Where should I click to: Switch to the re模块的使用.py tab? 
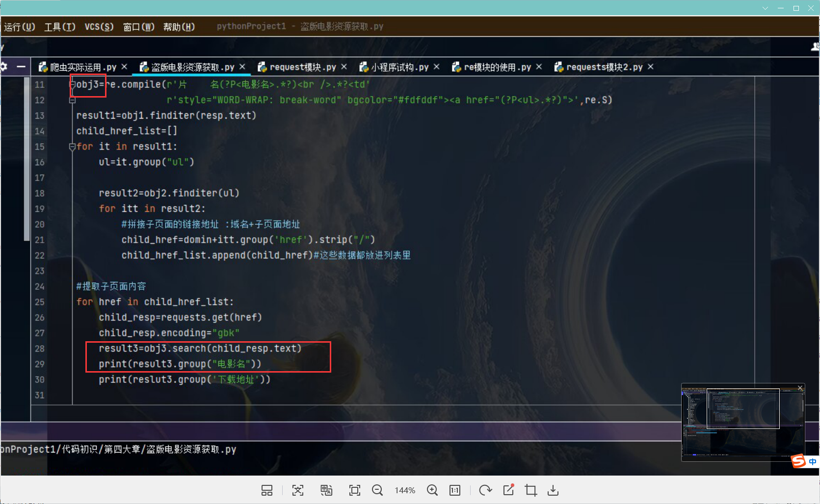pos(497,67)
